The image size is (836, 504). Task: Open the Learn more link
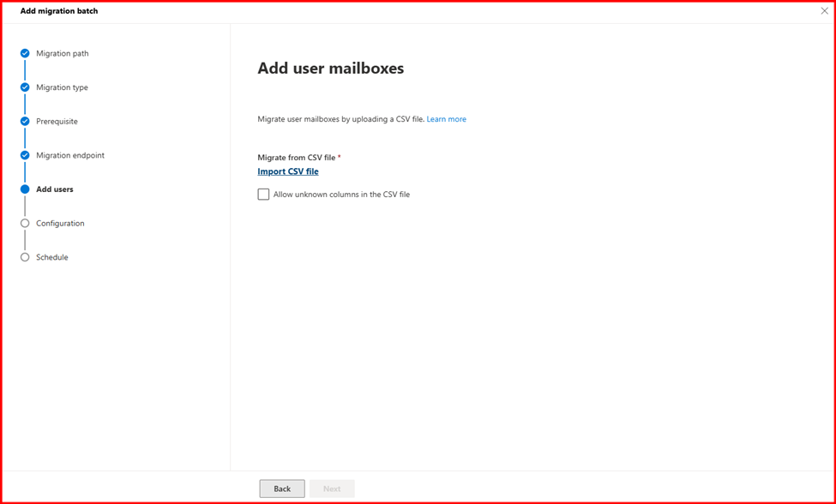[446, 119]
